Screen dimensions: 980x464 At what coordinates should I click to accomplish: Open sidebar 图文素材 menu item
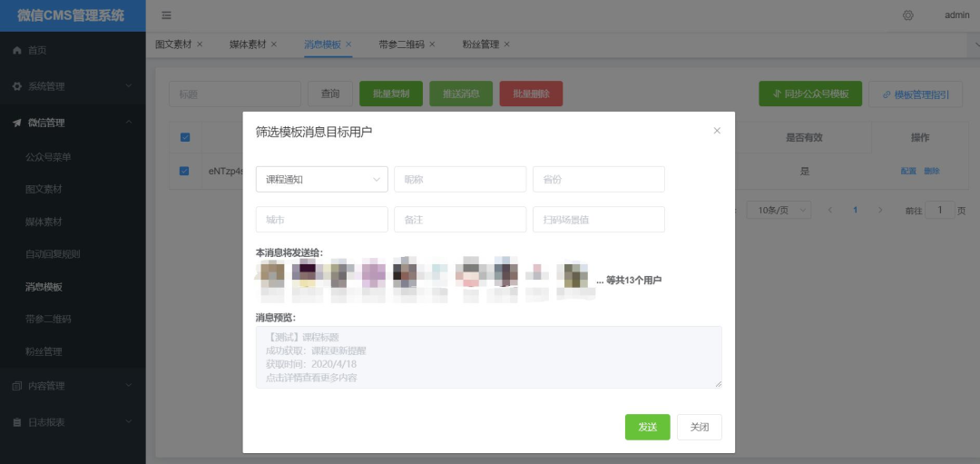(x=73, y=189)
